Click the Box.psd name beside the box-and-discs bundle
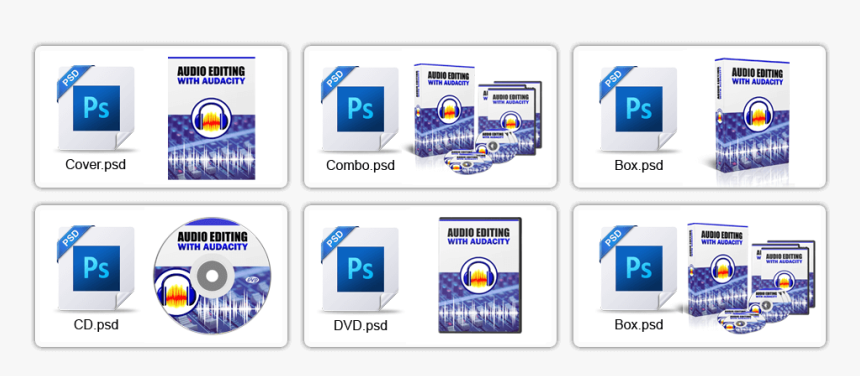The width and height of the screenshot is (860, 376). (x=639, y=324)
